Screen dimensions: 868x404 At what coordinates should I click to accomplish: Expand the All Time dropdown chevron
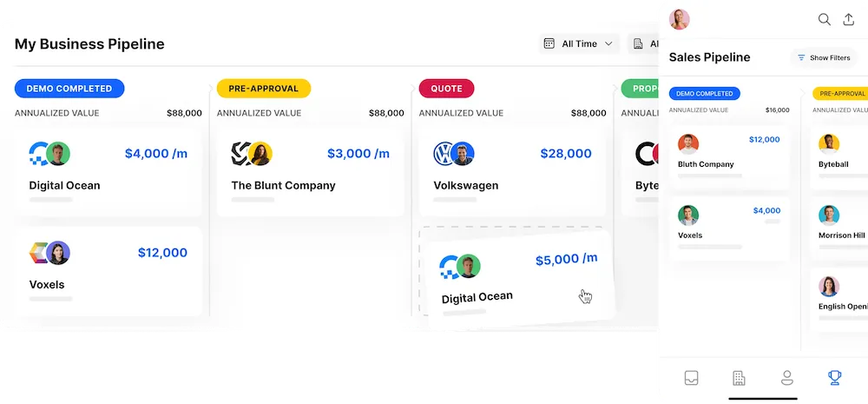click(x=608, y=43)
